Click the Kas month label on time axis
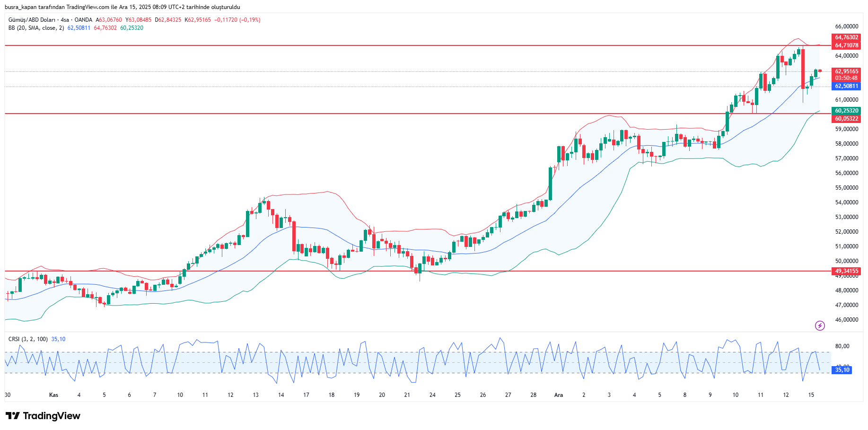 [x=54, y=395]
